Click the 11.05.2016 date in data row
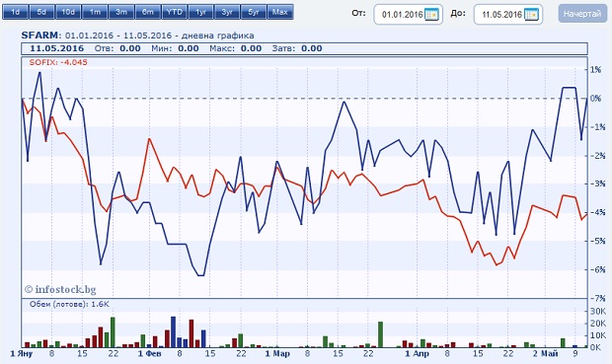The height and width of the screenshot is (364, 612). tap(57, 48)
